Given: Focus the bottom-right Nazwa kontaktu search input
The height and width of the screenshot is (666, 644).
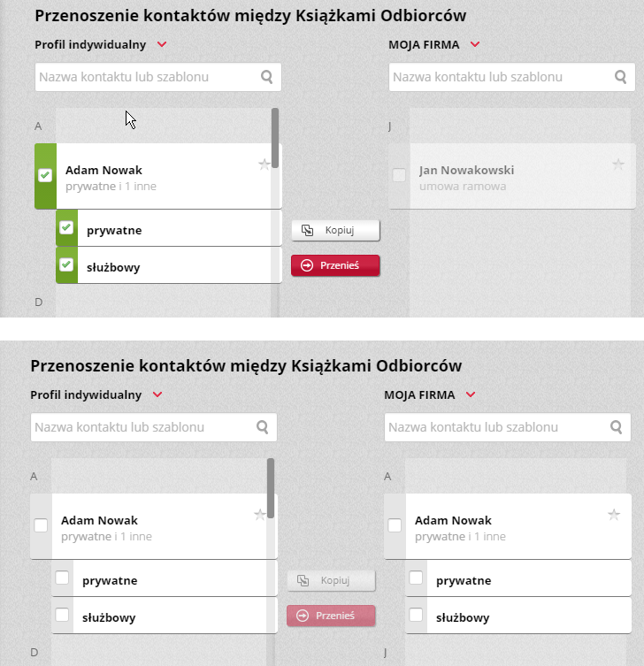Looking at the screenshot, I should coord(507,427).
